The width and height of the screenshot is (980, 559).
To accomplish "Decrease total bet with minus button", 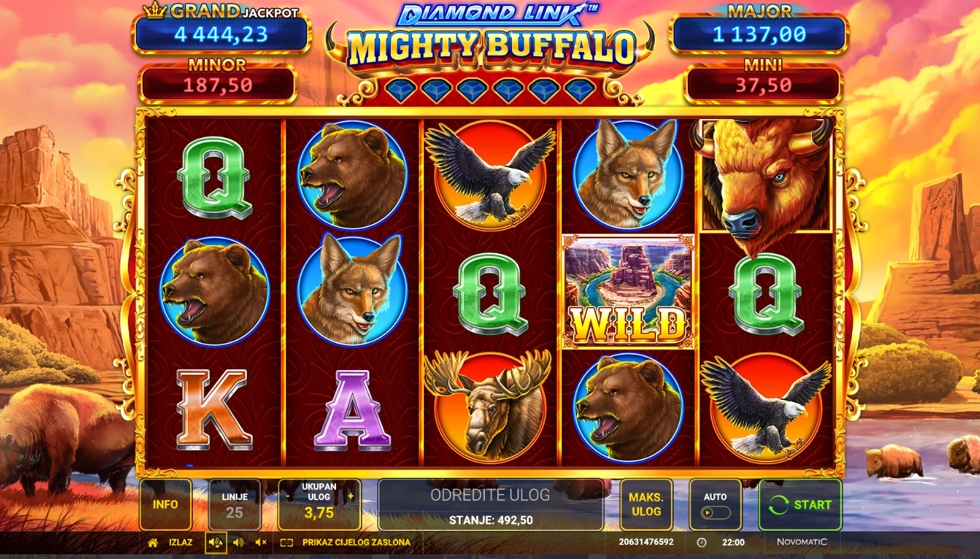I will 288,496.
